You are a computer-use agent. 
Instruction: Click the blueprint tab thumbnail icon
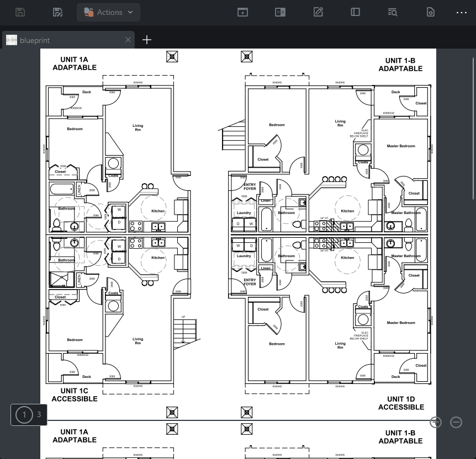[11, 40]
